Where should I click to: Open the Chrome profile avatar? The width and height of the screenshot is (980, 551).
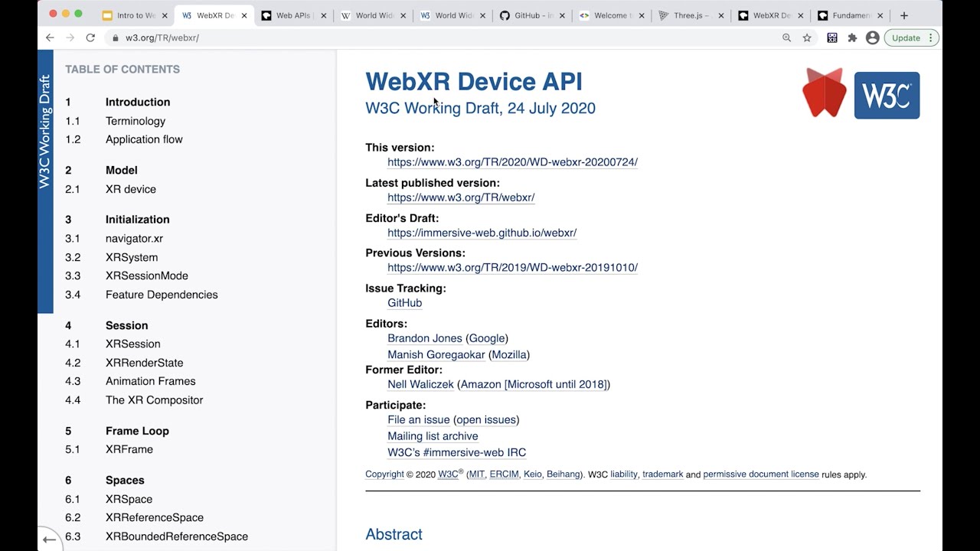(872, 37)
